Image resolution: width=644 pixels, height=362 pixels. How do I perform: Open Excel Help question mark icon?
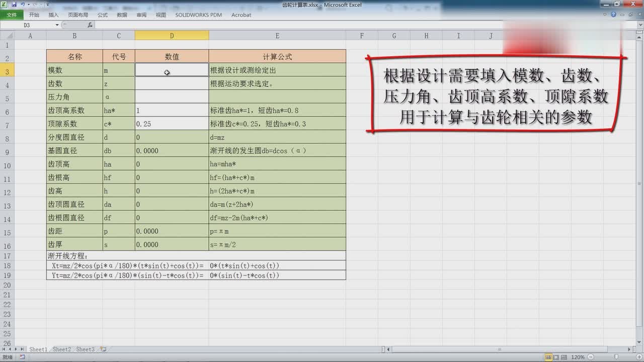pyautogui.click(x=613, y=15)
